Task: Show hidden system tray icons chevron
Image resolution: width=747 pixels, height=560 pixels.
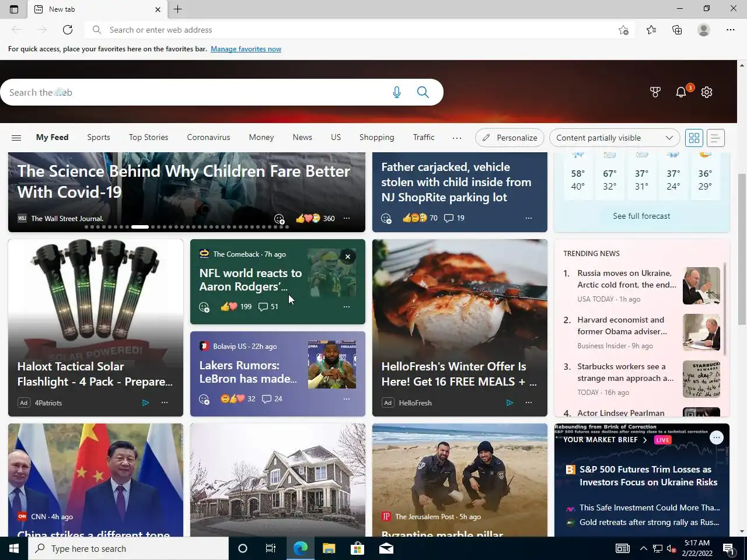Action: (643, 548)
